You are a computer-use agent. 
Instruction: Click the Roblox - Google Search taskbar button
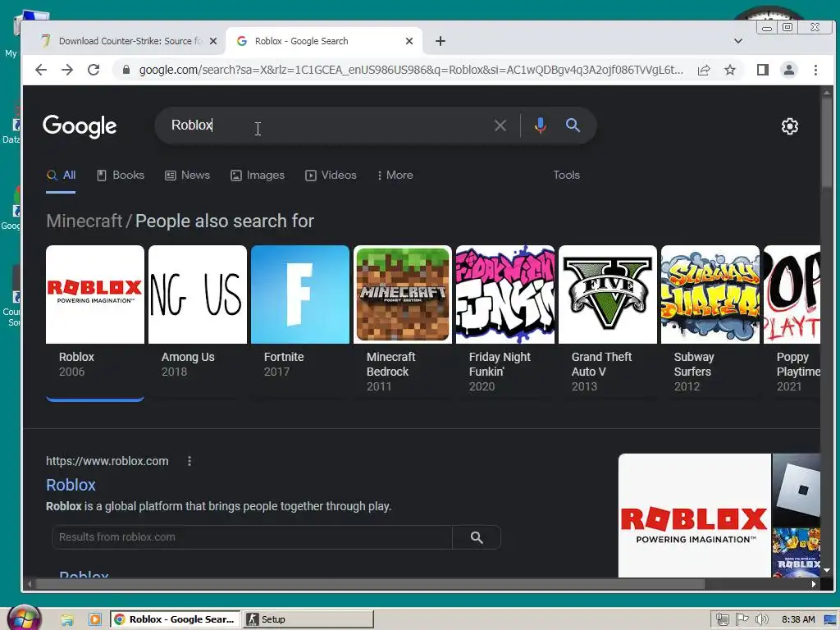(176, 619)
